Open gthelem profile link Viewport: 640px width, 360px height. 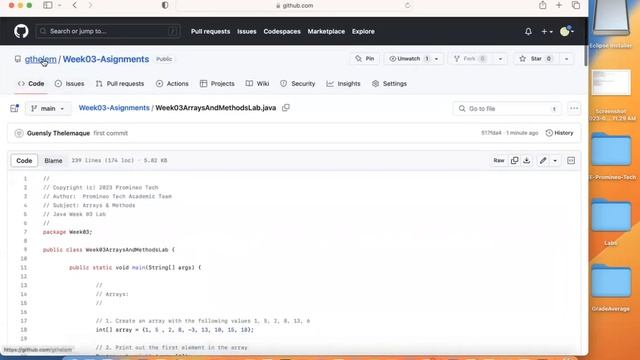(40, 59)
